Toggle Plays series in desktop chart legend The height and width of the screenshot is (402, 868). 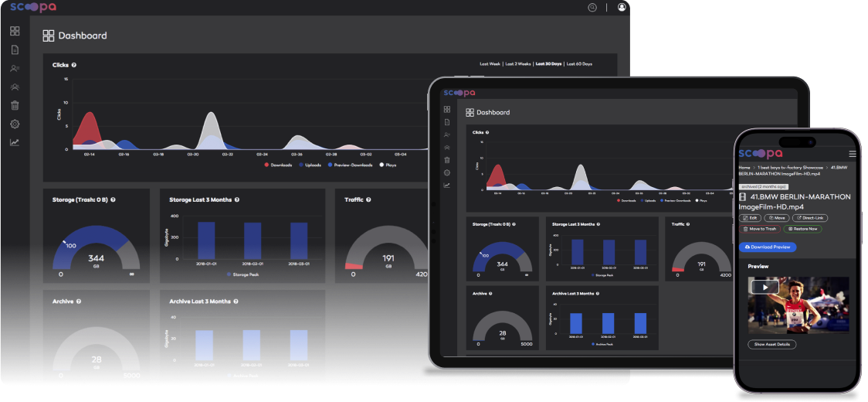tap(385, 165)
